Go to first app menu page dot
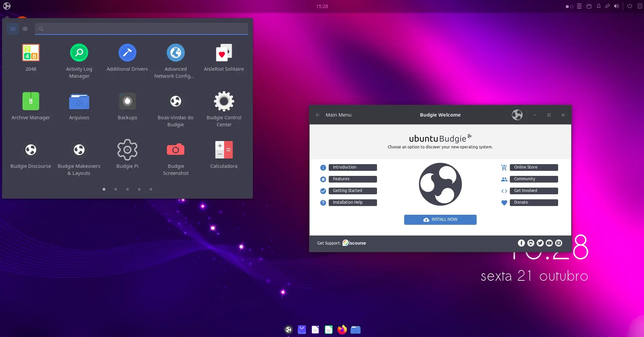The height and width of the screenshot is (337, 644). point(104,189)
